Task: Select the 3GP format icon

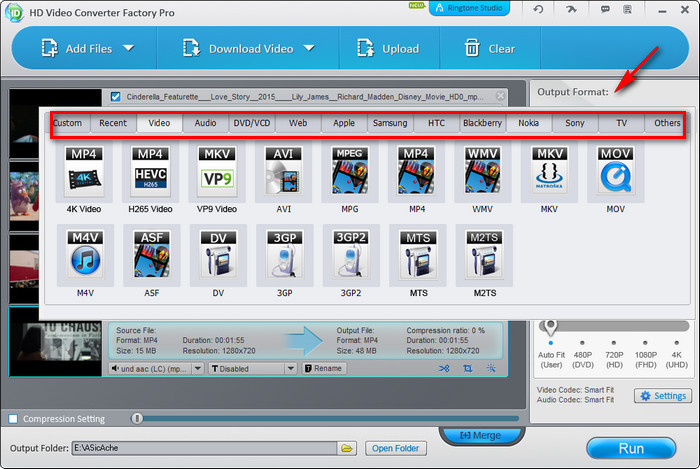Action: [x=285, y=256]
